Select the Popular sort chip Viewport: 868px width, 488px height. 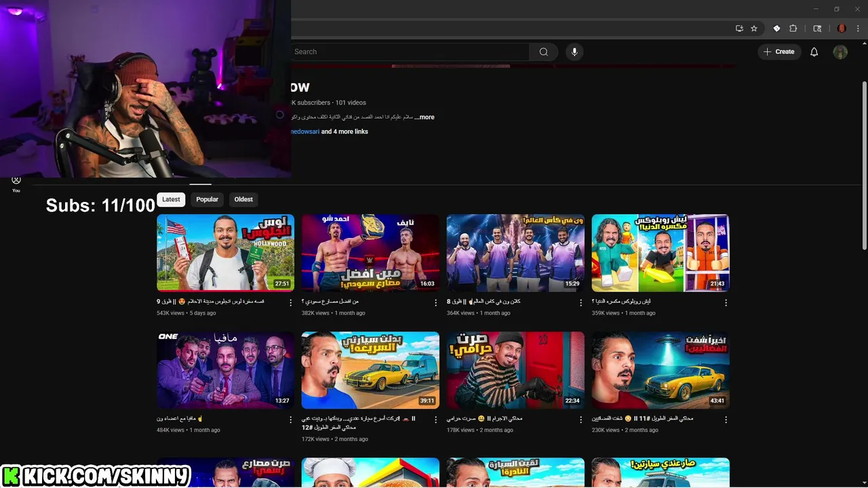(207, 199)
